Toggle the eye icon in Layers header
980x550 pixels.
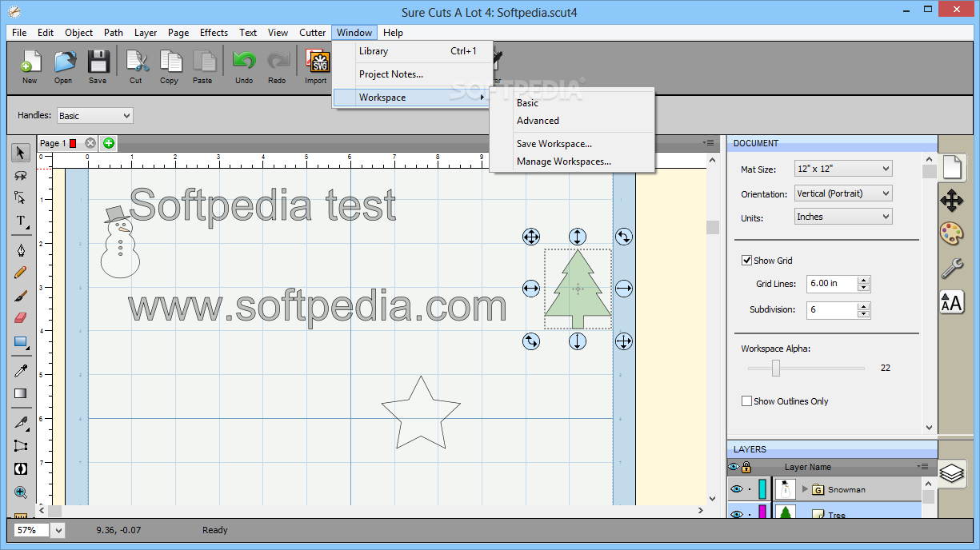(734, 467)
